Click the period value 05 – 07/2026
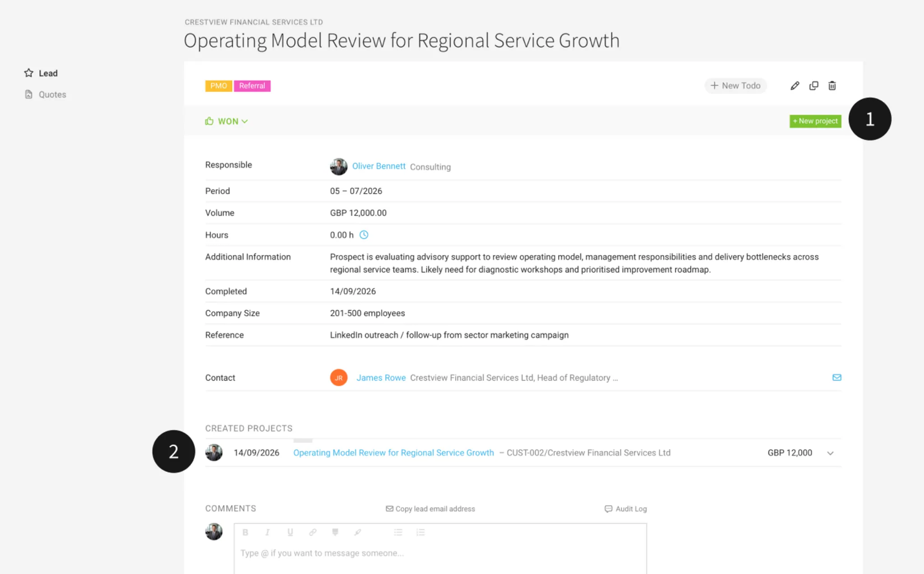 pos(356,191)
